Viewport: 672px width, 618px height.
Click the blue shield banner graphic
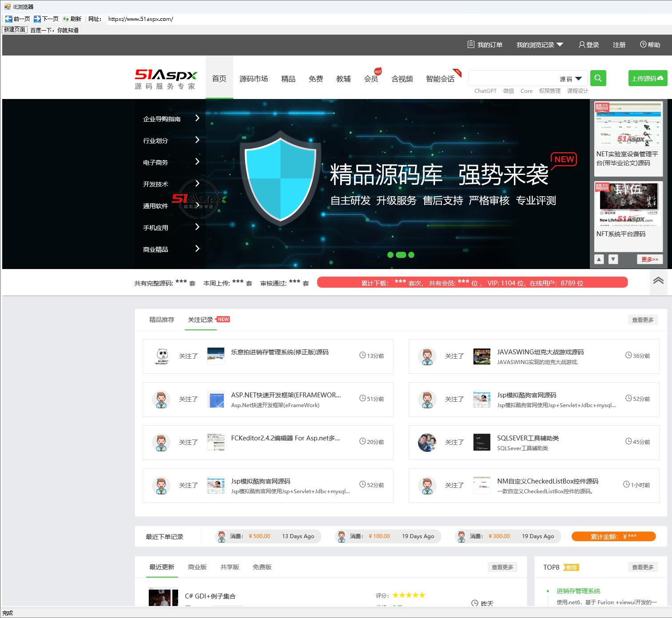click(280, 179)
